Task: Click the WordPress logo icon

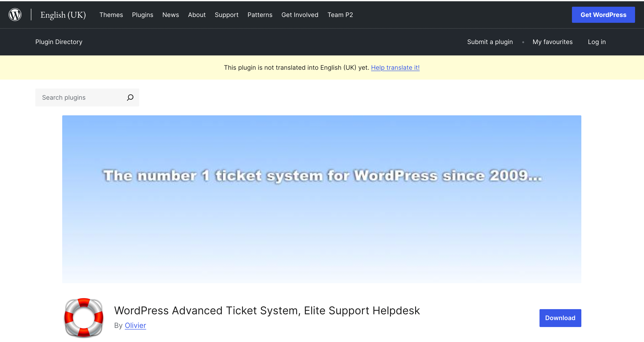Action: [15, 15]
